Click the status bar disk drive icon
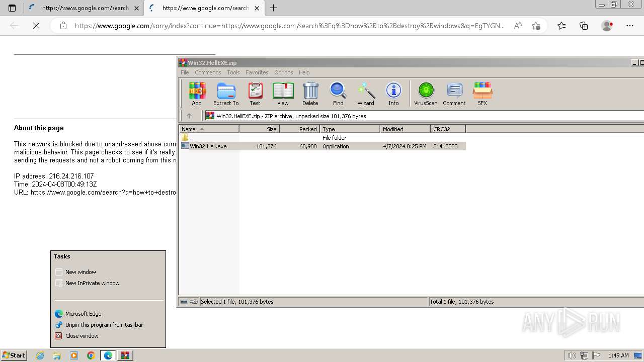The height and width of the screenshot is (362, 644). (x=184, y=302)
